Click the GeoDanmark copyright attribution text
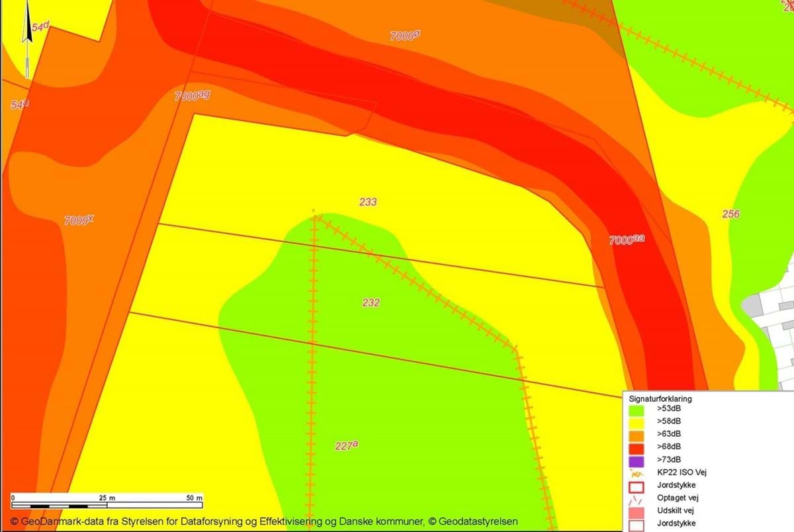This screenshot has width=794, height=532. 265,521
